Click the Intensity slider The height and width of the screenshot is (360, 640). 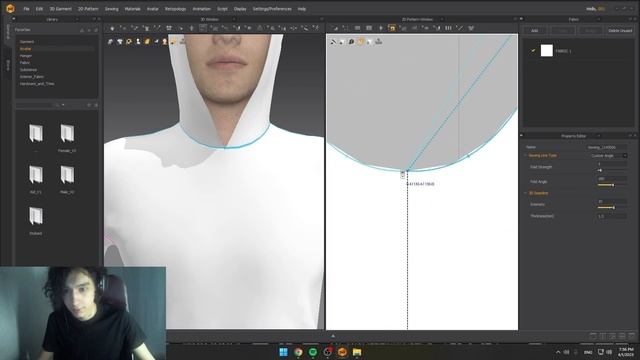click(612, 208)
